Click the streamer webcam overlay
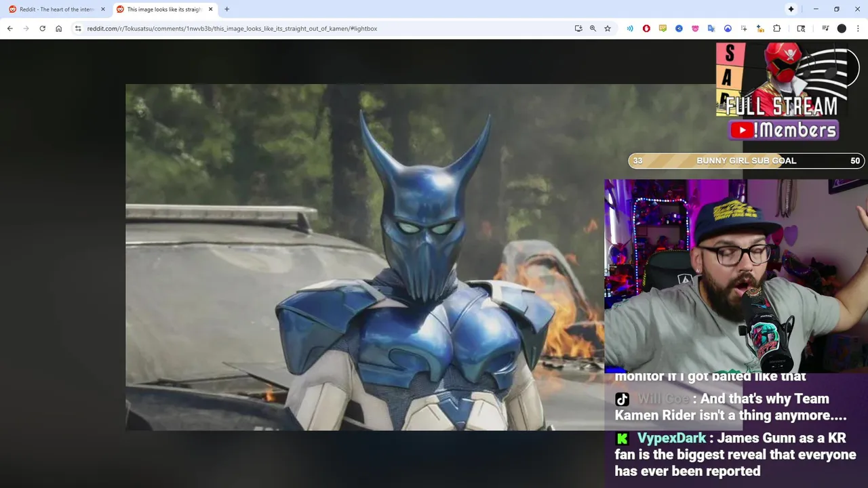868x488 pixels. point(736,276)
